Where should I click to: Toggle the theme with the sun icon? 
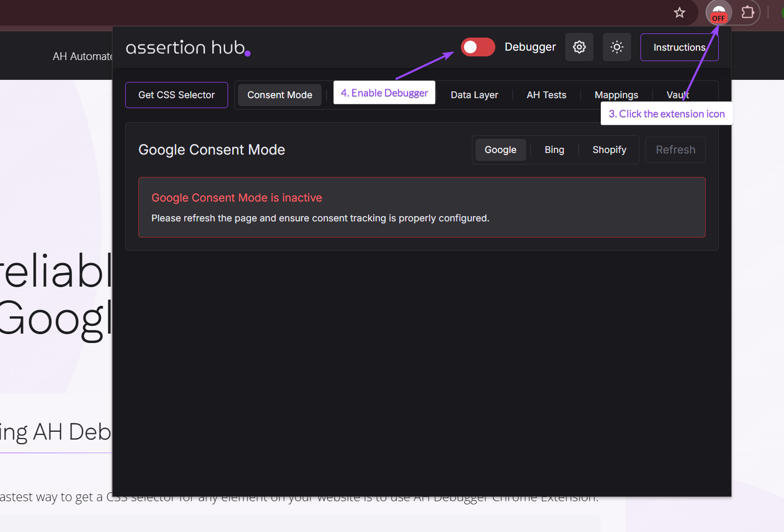point(616,47)
